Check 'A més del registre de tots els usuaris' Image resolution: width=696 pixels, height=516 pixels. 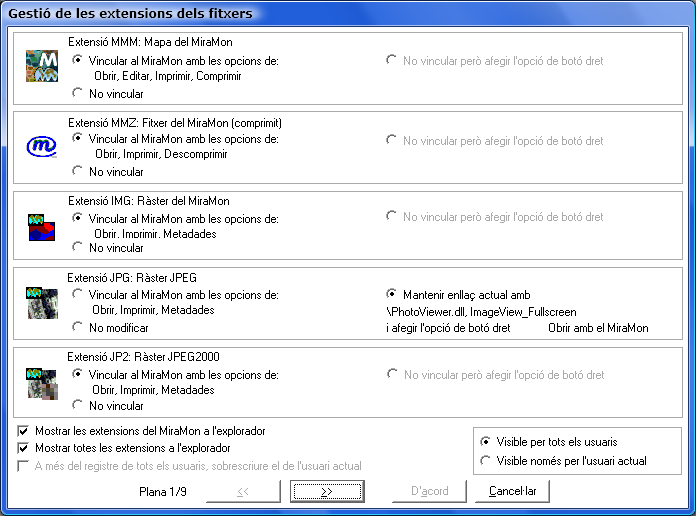click(x=23, y=466)
